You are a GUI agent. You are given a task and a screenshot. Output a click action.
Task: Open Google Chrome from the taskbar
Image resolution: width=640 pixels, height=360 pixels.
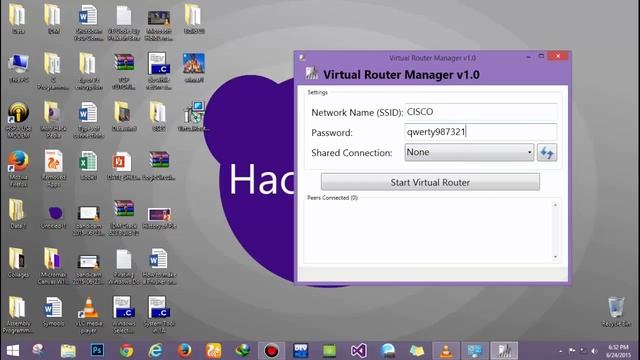tap(126, 351)
